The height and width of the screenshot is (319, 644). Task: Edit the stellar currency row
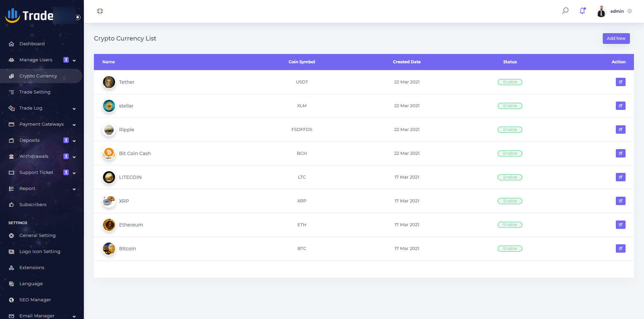pos(621,106)
